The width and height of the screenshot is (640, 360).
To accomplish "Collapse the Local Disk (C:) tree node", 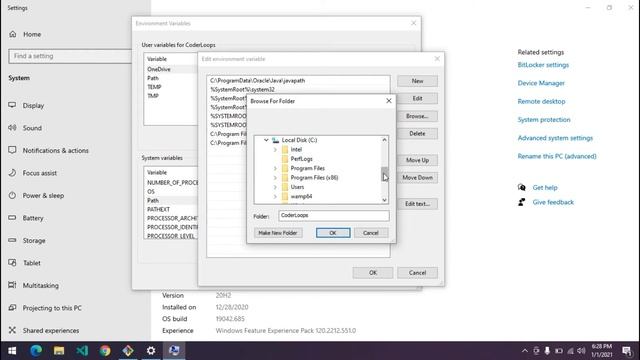I will click(266, 140).
